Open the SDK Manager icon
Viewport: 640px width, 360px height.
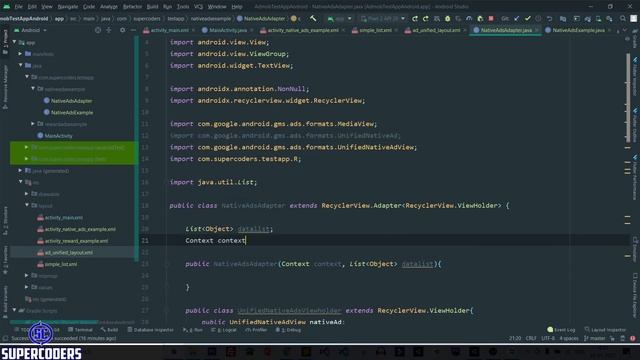(x=609, y=18)
